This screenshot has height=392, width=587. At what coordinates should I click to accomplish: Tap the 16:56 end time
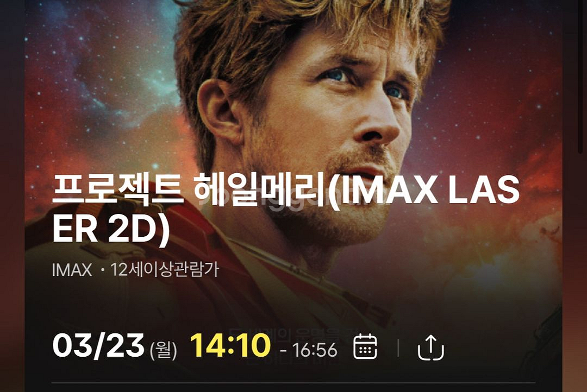click(x=315, y=350)
